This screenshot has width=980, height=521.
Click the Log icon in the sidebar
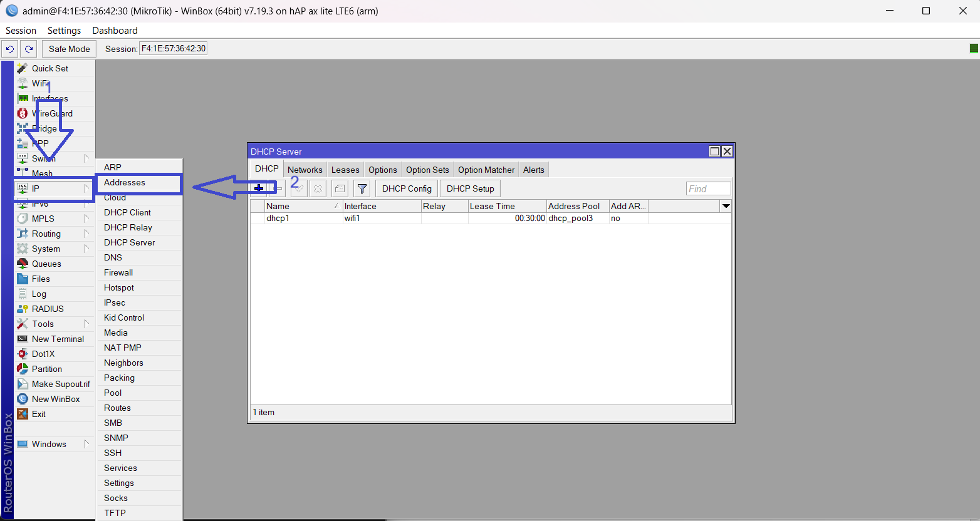pyautogui.click(x=23, y=294)
